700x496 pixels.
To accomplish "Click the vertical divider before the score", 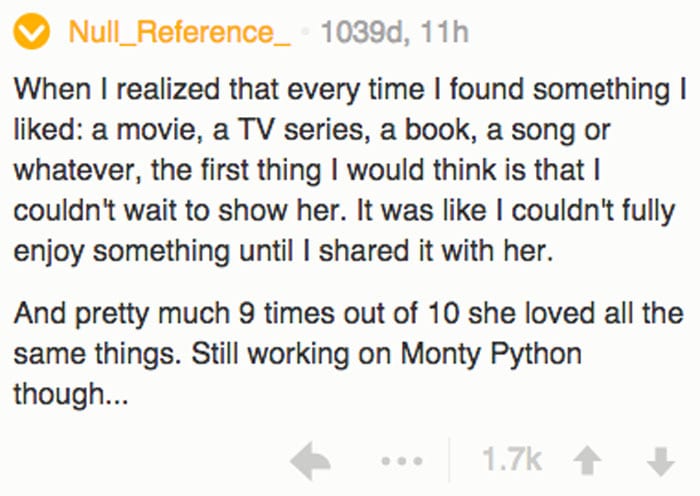I will (x=450, y=460).
